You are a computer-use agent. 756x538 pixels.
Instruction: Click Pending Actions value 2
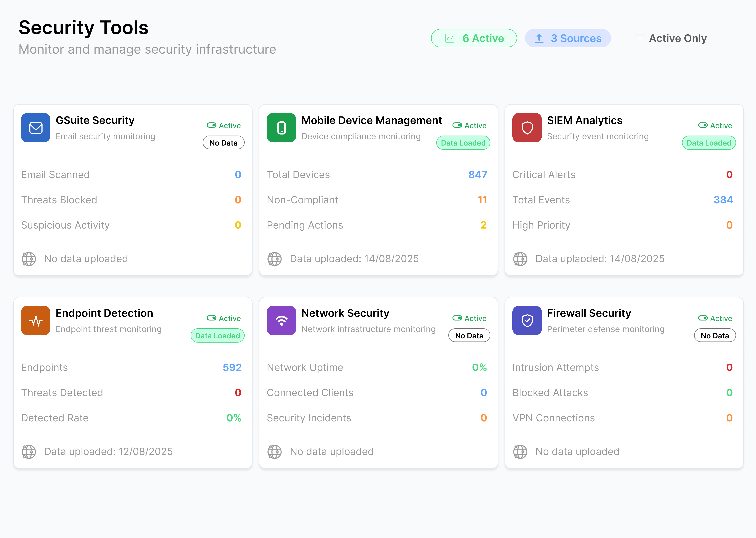tap(483, 225)
